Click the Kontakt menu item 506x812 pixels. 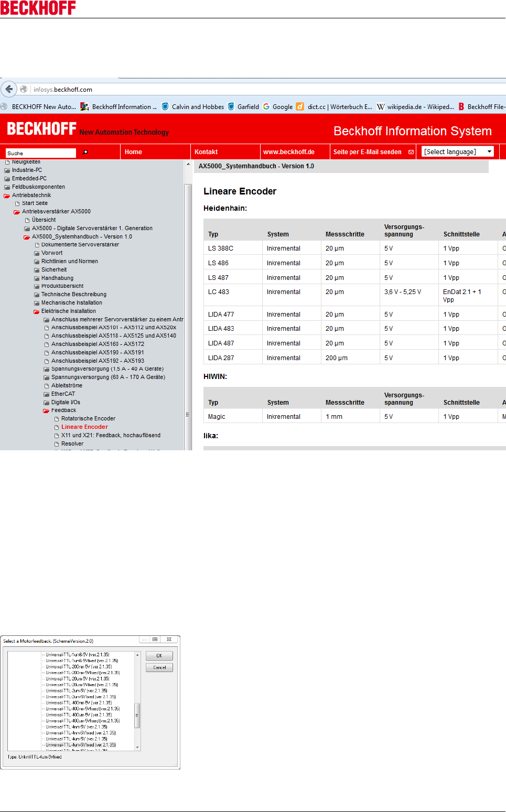[x=206, y=152]
